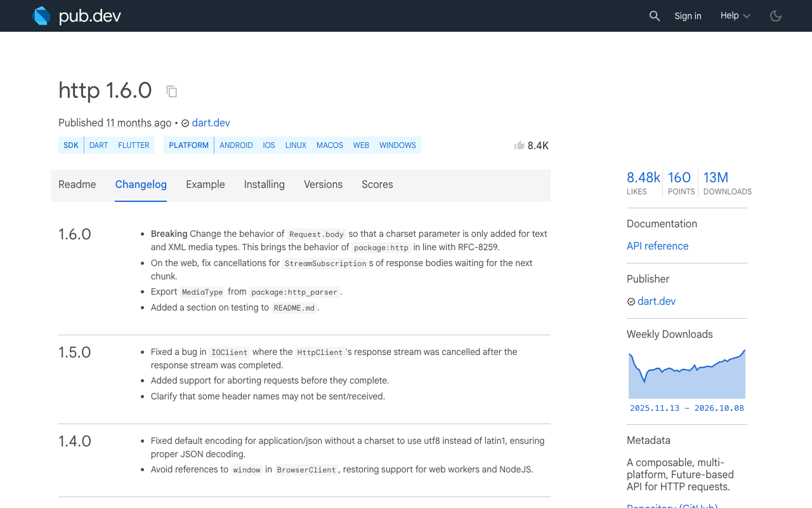The width and height of the screenshot is (812, 508).
Task: Click the 8.48k LIKES stat
Action: pyautogui.click(x=643, y=183)
